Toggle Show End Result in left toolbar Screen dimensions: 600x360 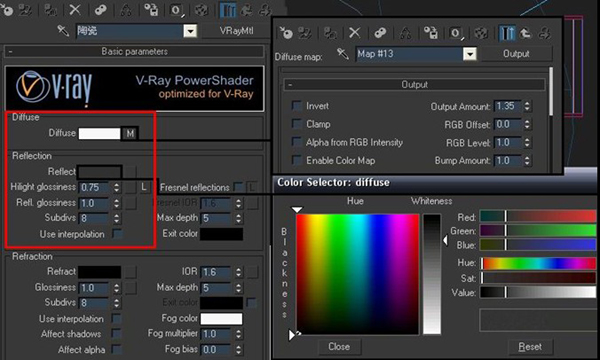pos(228,10)
